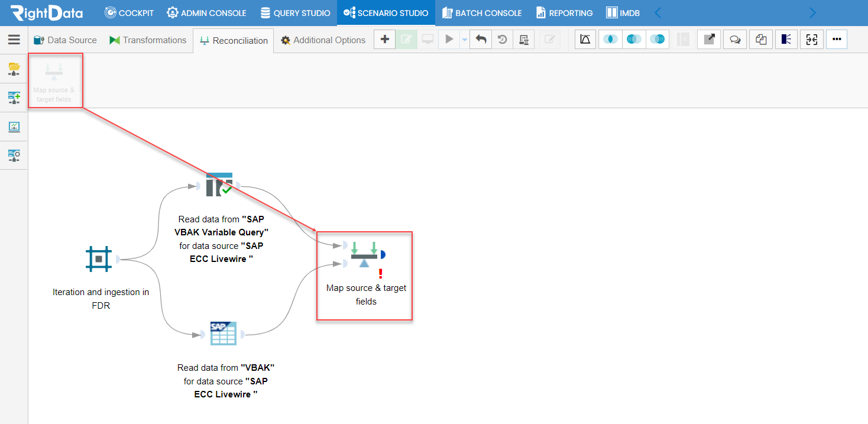Click the output port of VBAK table node
Screen dimensions: 868x424
click(242, 334)
